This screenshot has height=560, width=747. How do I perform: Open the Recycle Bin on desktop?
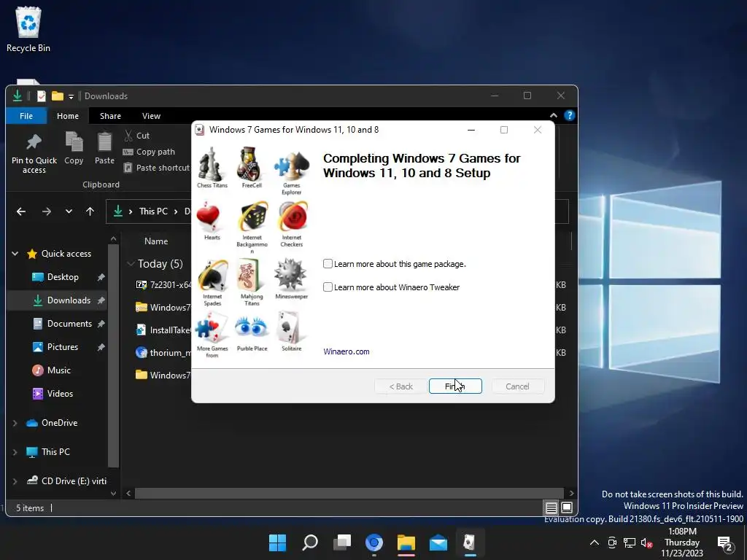click(x=28, y=28)
